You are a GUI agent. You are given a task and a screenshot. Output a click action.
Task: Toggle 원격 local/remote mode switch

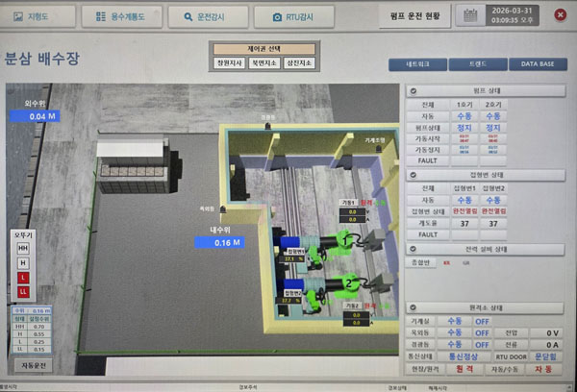click(463, 368)
